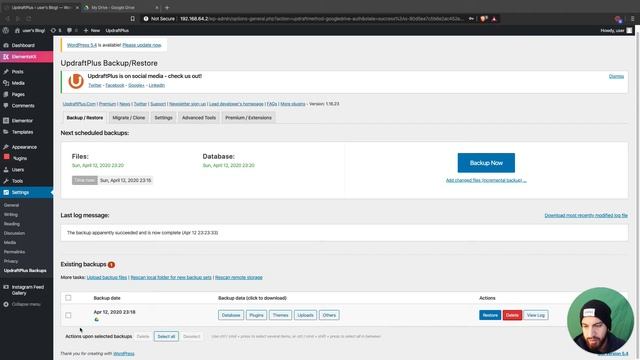Open the UpdraftPlus Settings tab
Viewport: 640px width, 360px height.
163,118
